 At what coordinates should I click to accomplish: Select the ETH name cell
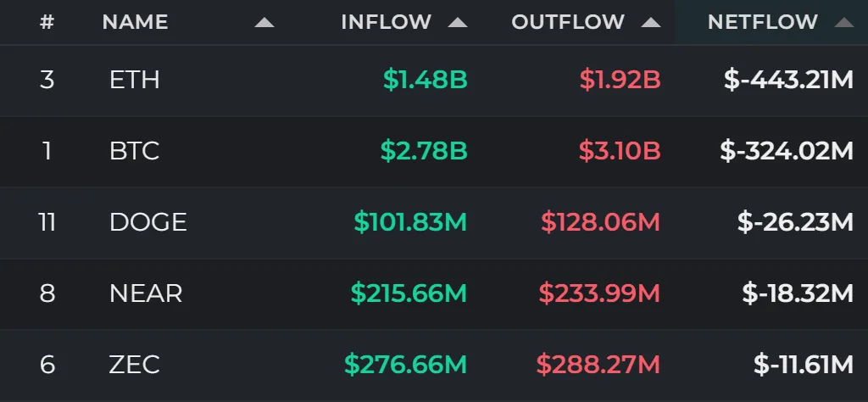point(135,81)
